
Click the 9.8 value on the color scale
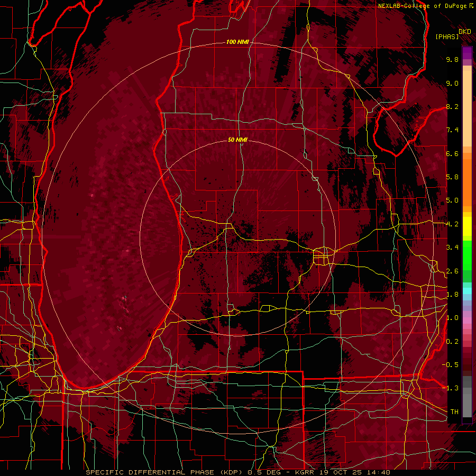[x=452, y=59]
